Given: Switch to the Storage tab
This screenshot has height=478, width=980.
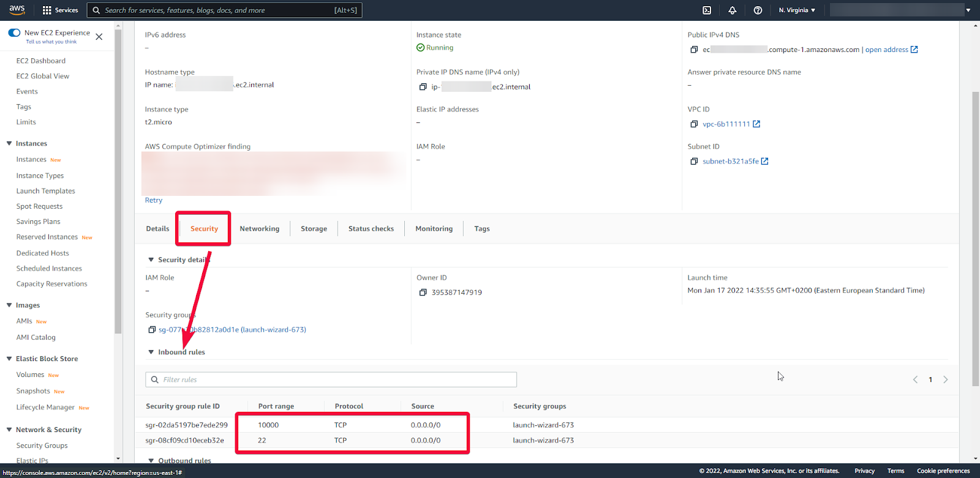Looking at the screenshot, I should [314, 229].
